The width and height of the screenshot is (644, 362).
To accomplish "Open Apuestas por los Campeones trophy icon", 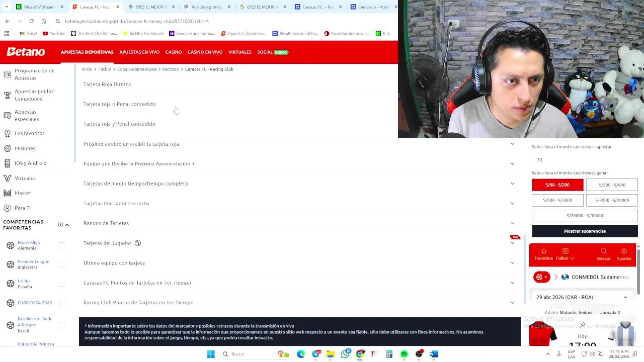I will (x=7, y=95).
